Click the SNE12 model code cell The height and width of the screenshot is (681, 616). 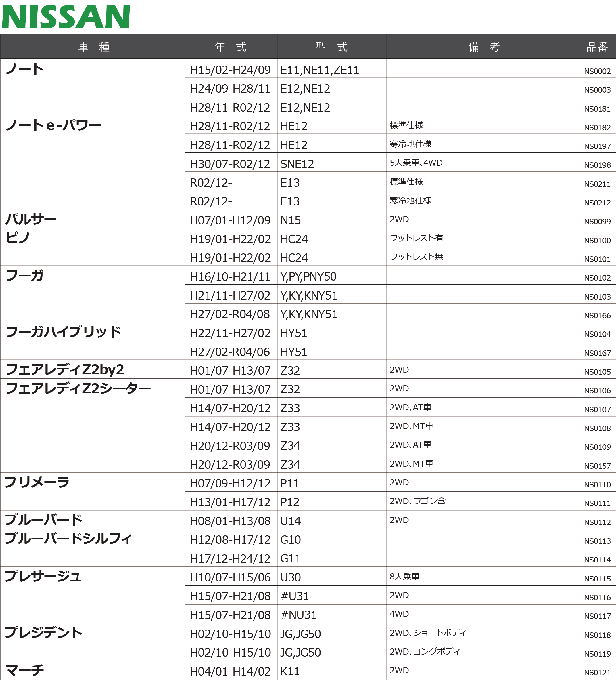point(297,164)
